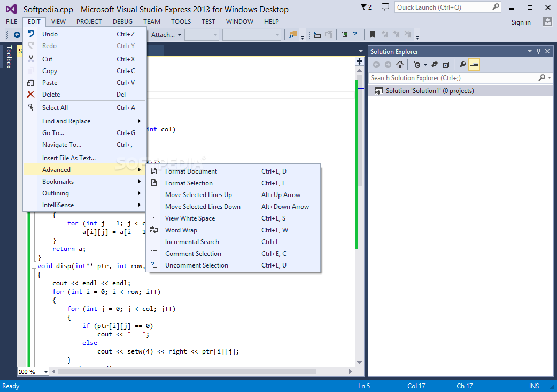
Task: Open Properties via the wrench icon
Action: click(x=462, y=65)
